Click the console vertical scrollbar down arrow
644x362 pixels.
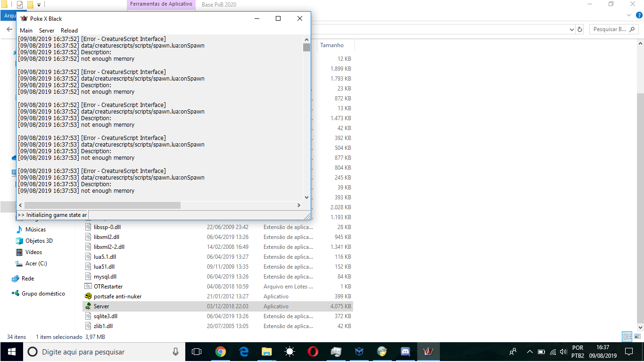(306, 198)
